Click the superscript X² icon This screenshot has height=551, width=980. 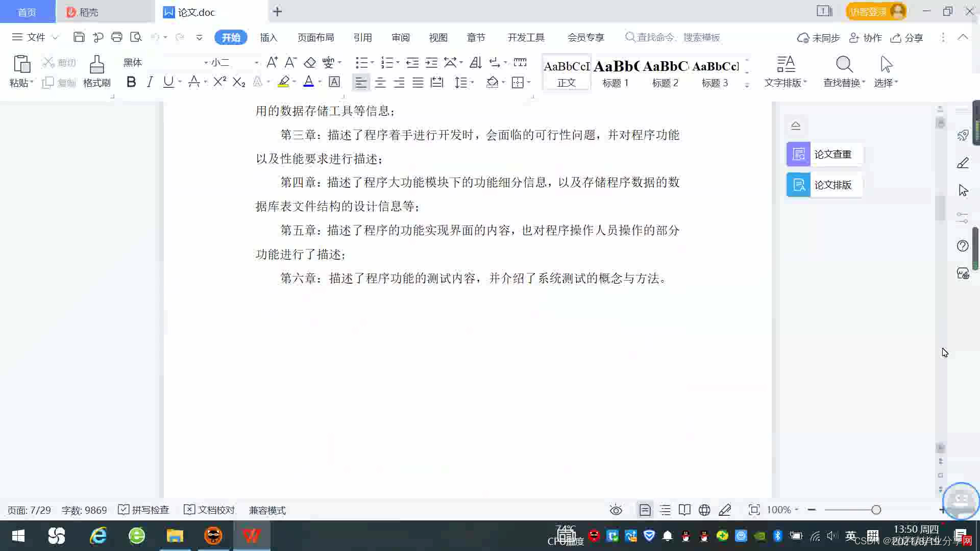(x=219, y=82)
